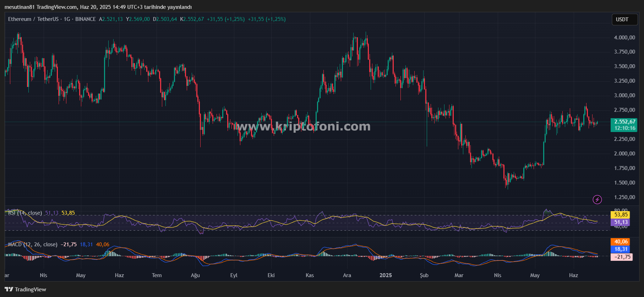Viewport: 644px width, 297px height.
Task: Click the purple lightning bolt icon
Action: 597,200
